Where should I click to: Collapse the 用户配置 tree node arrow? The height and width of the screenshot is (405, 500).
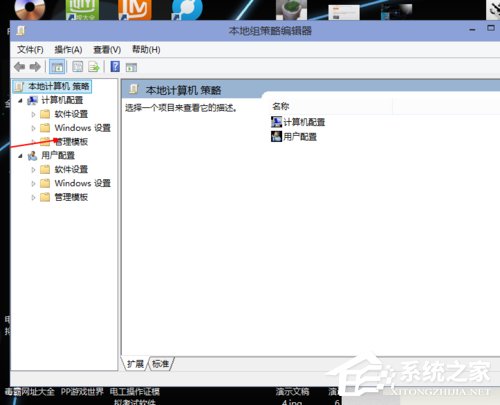(20, 156)
